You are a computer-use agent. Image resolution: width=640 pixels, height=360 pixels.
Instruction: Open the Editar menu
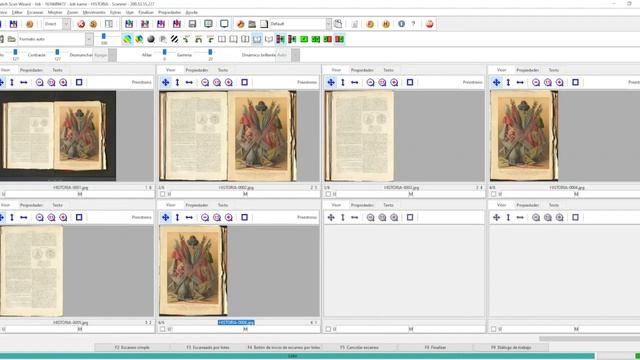17,13
